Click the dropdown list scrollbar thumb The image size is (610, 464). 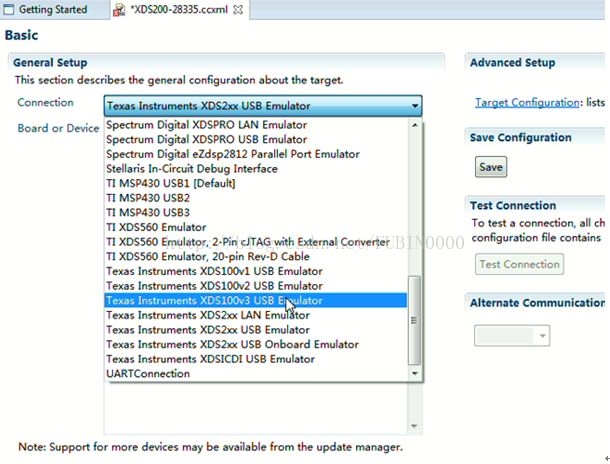pos(415,320)
